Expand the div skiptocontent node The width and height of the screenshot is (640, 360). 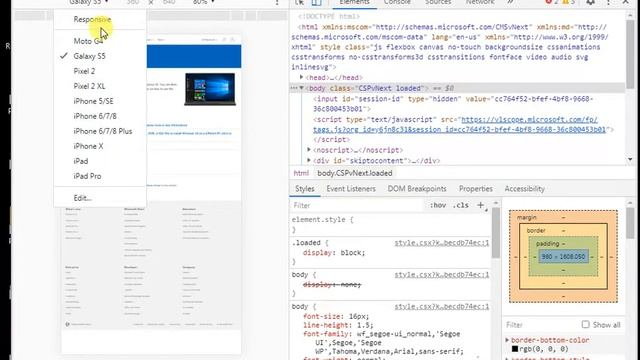click(x=309, y=160)
